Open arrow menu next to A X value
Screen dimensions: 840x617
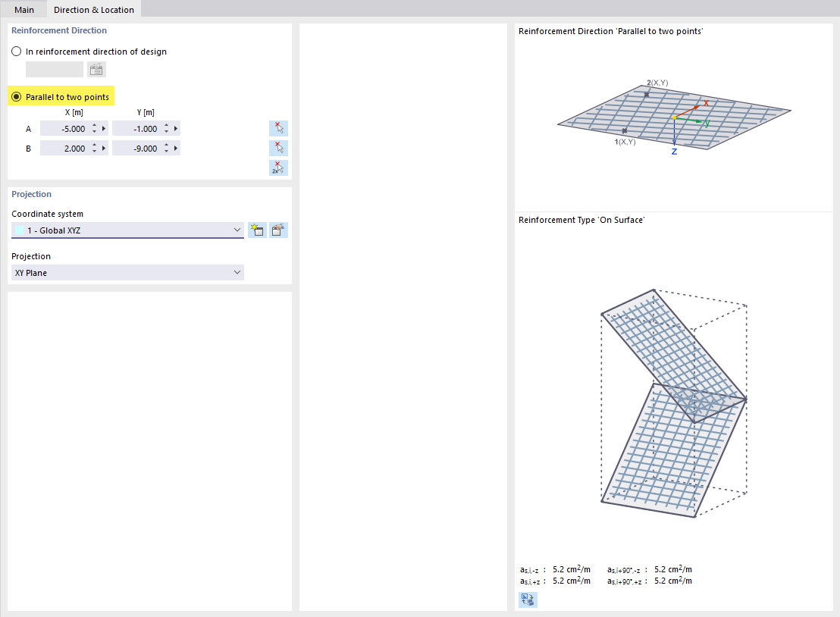point(104,129)
